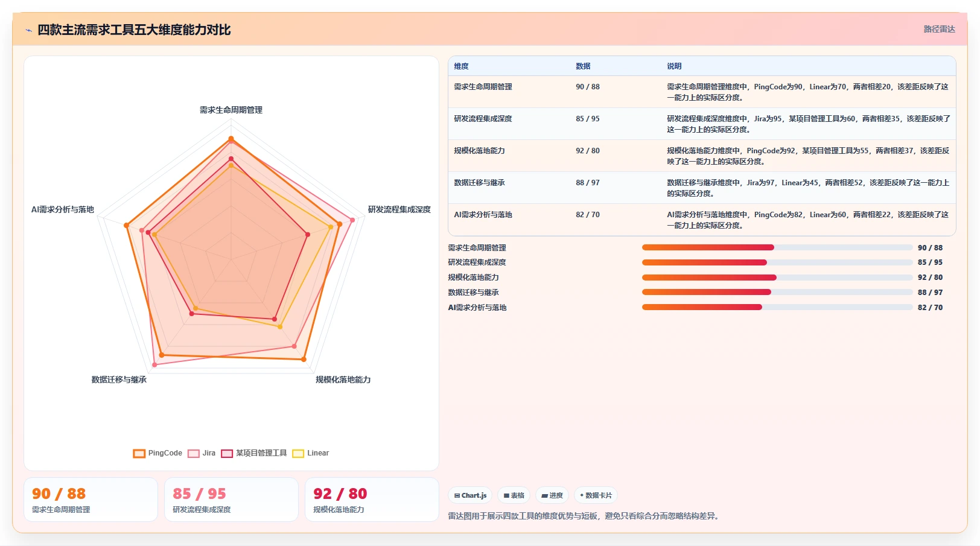Open the 85 / 95 研发流程集成深度 data card
Viewport: 980px width, 546px height.
(231, 500)
